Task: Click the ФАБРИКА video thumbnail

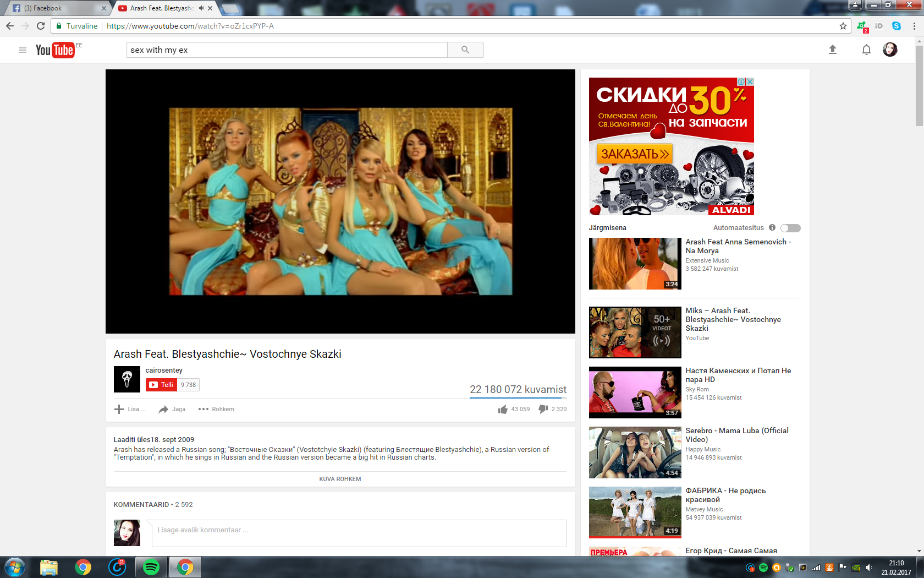Action: [x=635, y=512]
